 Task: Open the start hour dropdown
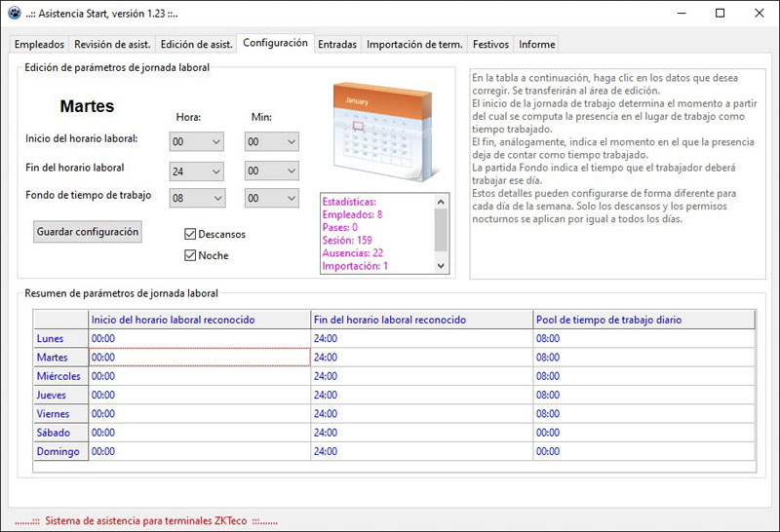(x=197, y=142)
